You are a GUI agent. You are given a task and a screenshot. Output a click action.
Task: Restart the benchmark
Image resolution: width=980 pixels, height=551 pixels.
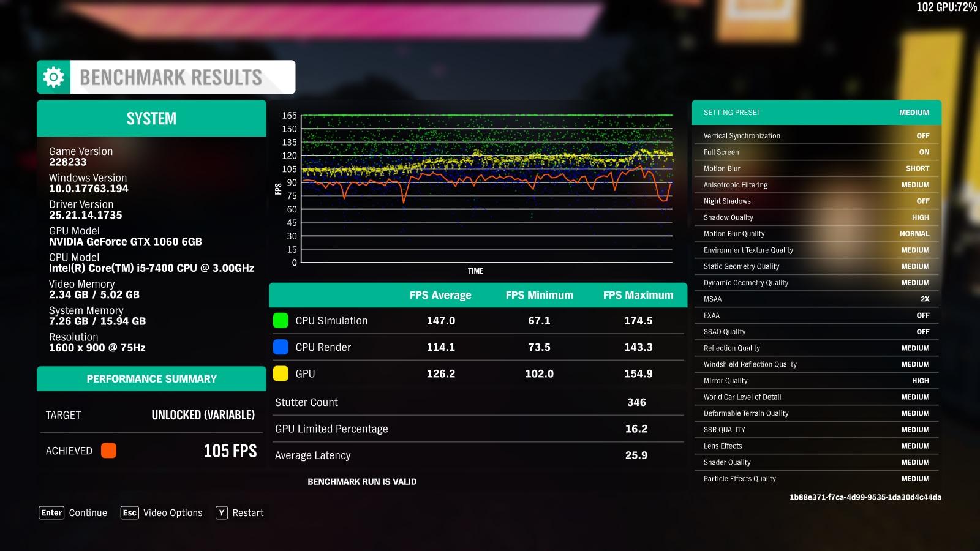tap(248, 513)
